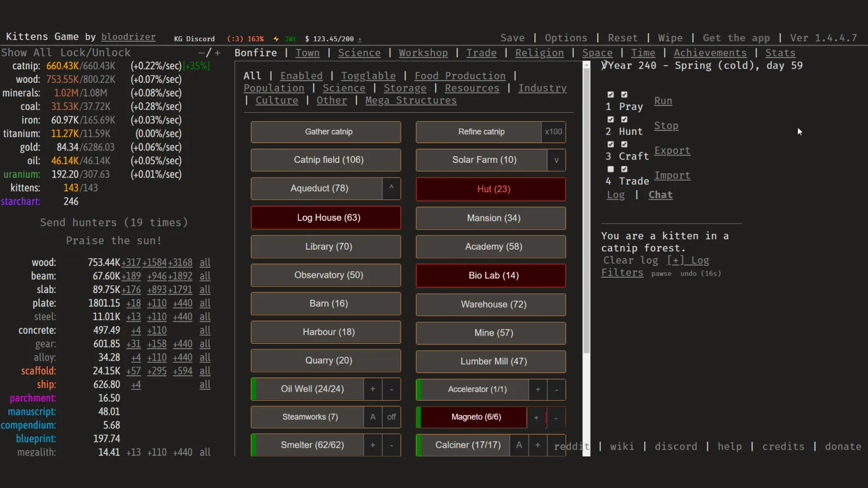This screenshot has height=488, width=868.
Task: Click the minus icon on Magneto
Action: click(x=556, y=418)
